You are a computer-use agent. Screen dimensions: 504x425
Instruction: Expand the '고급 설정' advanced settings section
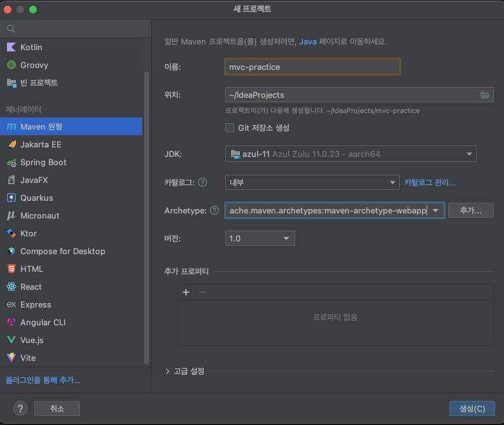[168, 371]
